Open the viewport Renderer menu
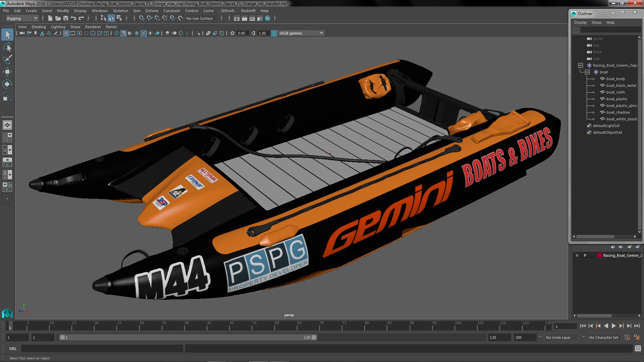Screen dimensions: 644x362 pyautogui.click(x=93, y=27)
